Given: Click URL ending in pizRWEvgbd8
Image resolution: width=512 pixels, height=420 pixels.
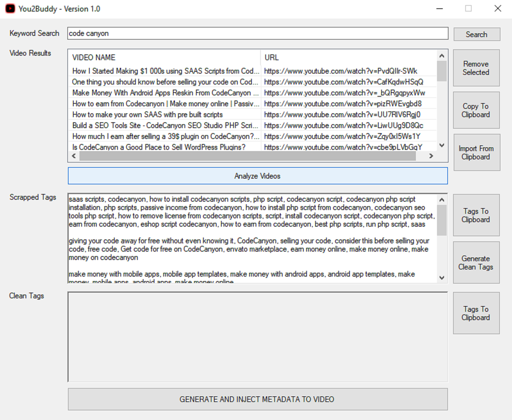Looking at the screenshot, I should (x=343, y=104).
